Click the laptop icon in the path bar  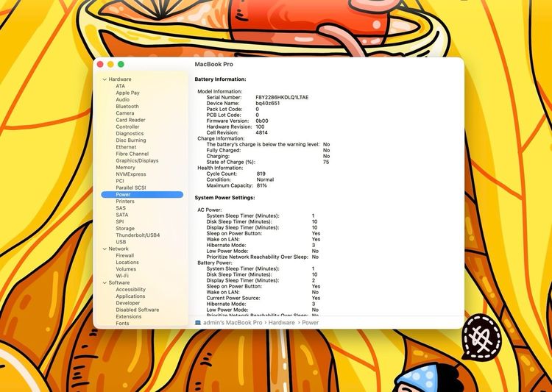pyautogui.click(x=198, y=323)
